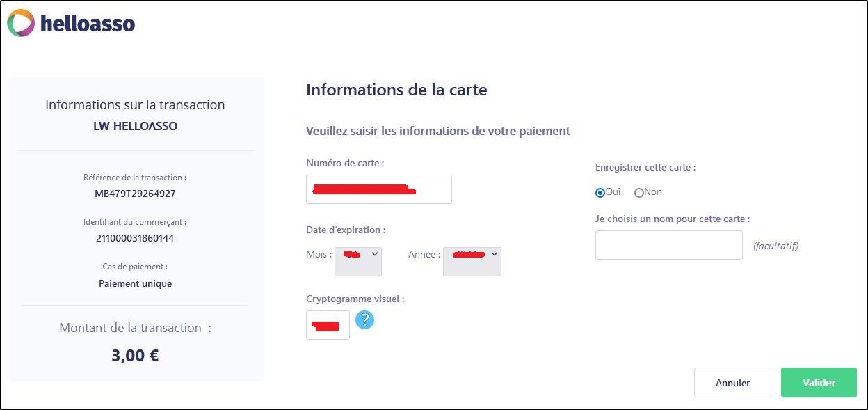Click the Informations de la carte heading
Image resolution: width=868 pixels, height=410 pixels.
[x=396, y=90]
